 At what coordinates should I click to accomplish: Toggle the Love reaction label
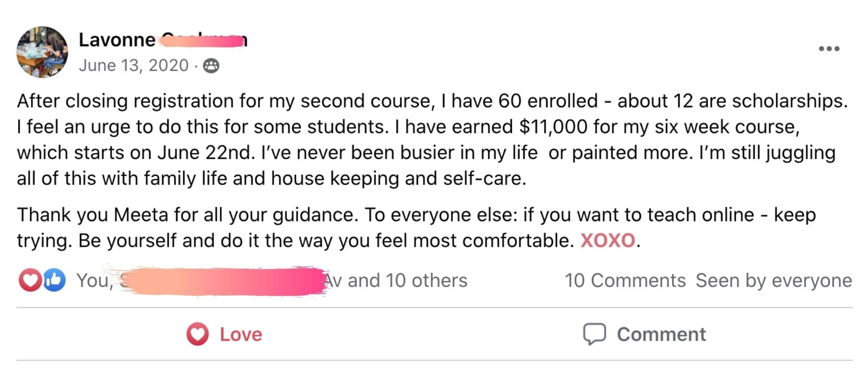click(x=241, y=335)
